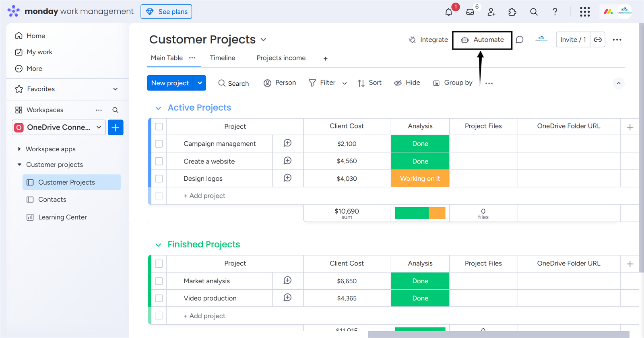This screenshot has height=338, width=644.
Task: Click the invite members person-plus icon
Action: click(x=491, y=12)
